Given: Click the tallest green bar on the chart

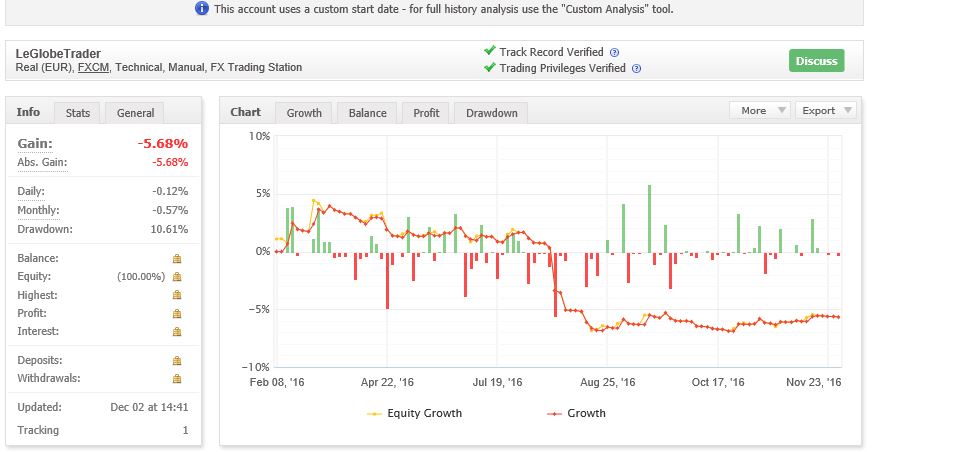Looking at the screenshot, I should point(650,218).
